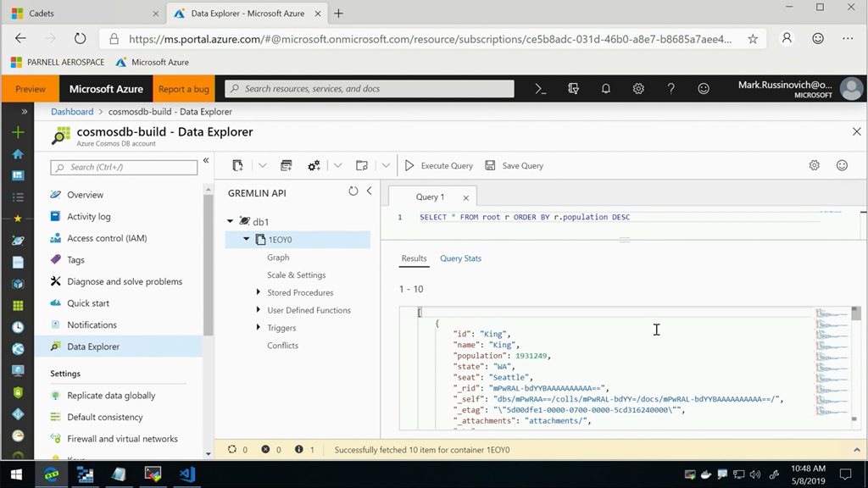Viewport: 868px width, 488px height.
Task: Open the notifications bell icon
Action: point(605,89)
